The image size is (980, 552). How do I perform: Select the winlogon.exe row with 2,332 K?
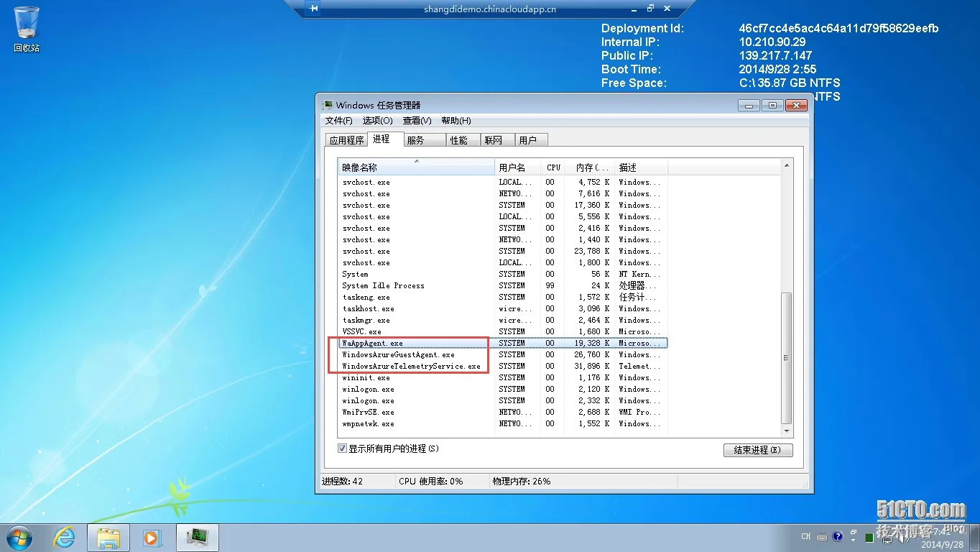[503, 400]
